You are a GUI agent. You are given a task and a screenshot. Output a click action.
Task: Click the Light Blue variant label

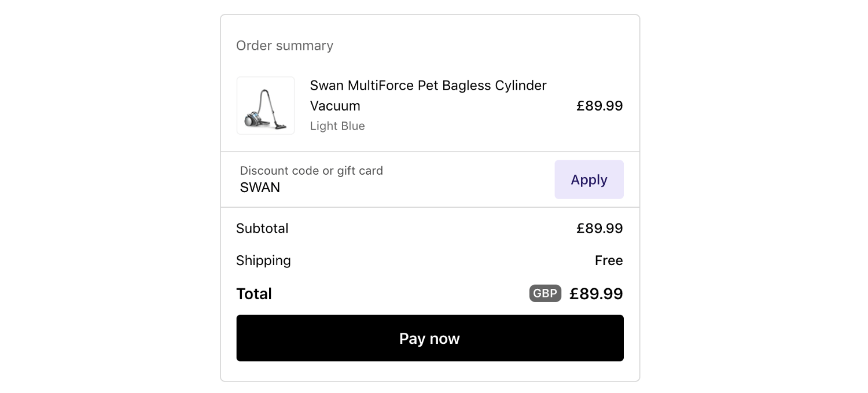(x=337, y=126)
